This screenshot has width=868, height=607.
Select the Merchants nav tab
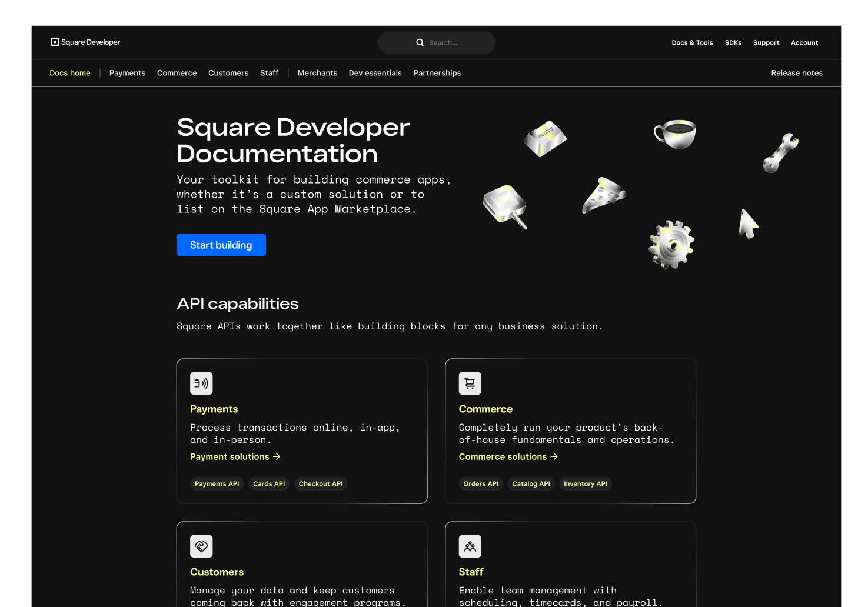coord(318,73)
